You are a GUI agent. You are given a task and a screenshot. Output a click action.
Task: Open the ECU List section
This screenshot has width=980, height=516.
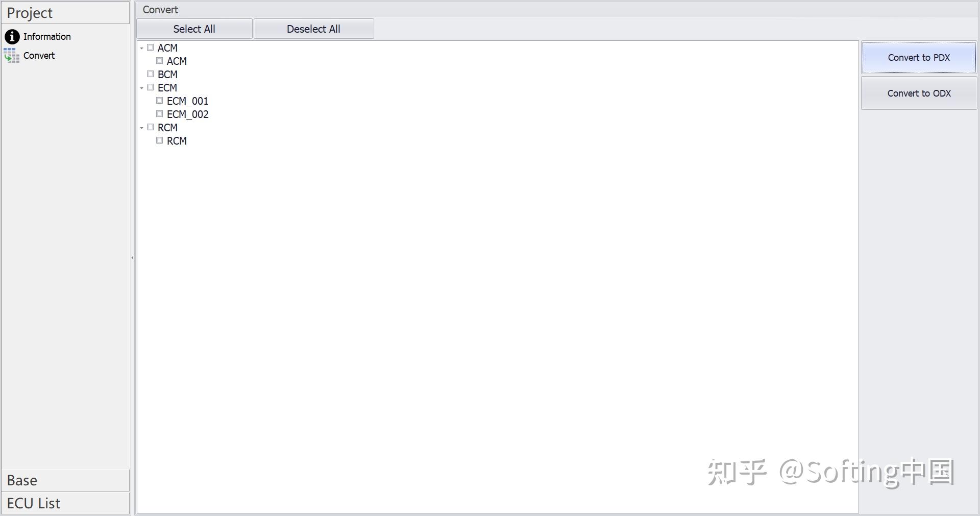click(x=65, y=502)
